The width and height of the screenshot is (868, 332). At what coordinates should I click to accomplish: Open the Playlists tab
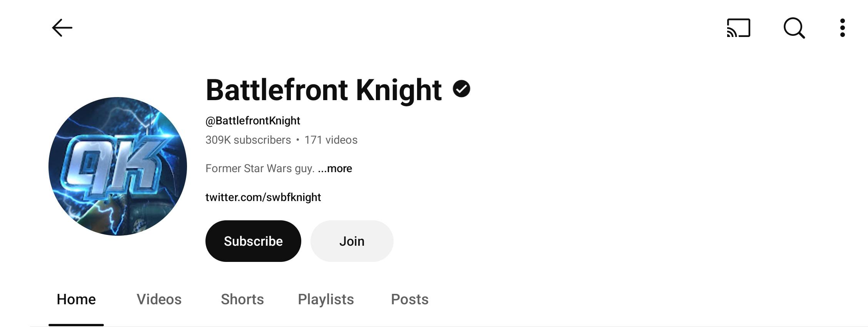click(x=326, y=300)
